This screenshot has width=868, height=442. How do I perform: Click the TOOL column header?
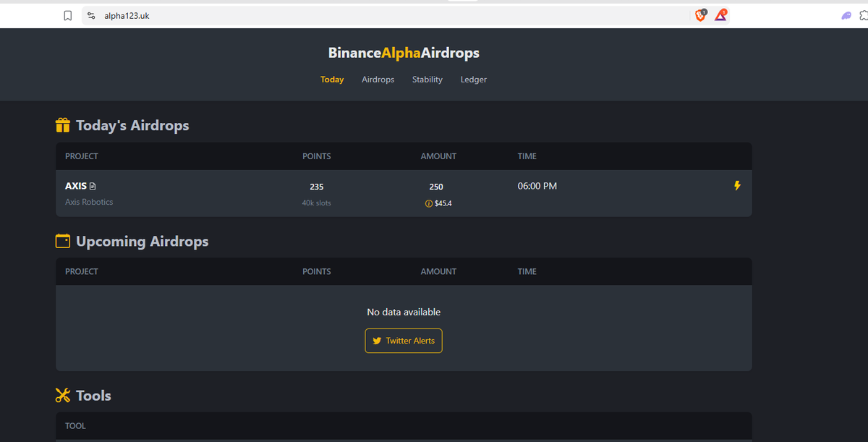pos(75,426)
